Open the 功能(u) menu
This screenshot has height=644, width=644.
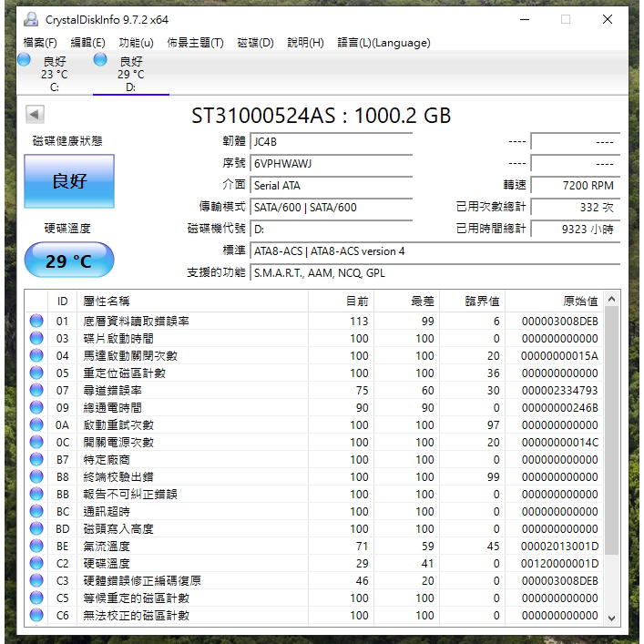click(x=136, y=43)
